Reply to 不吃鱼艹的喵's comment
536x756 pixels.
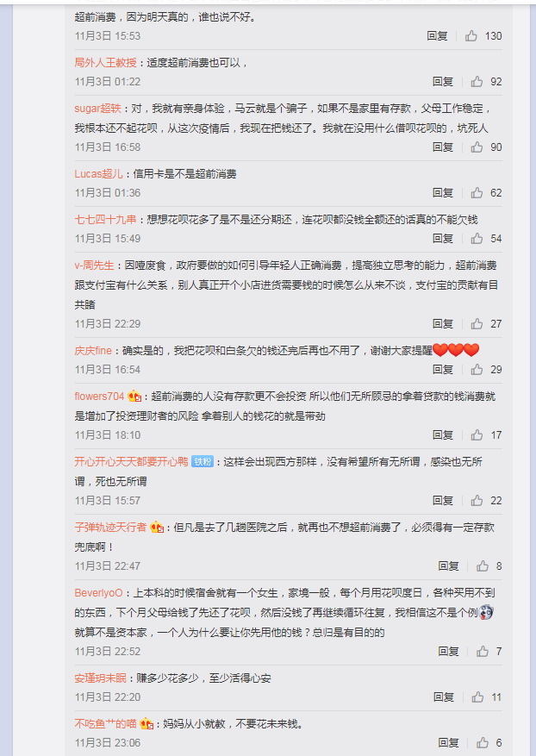click(448, 743)
